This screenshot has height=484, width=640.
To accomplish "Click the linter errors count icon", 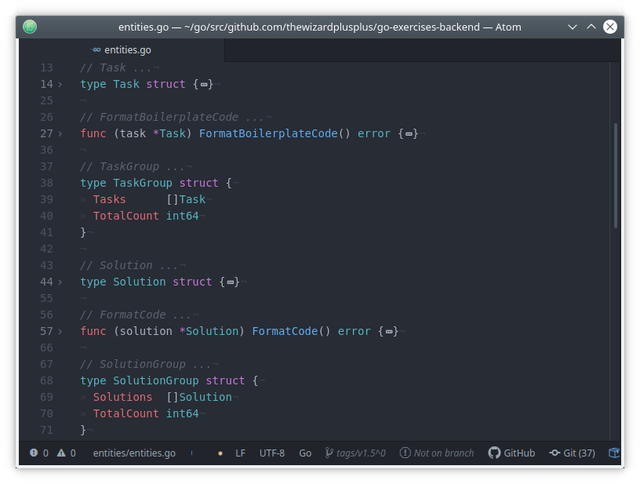I will pos(34,453).
